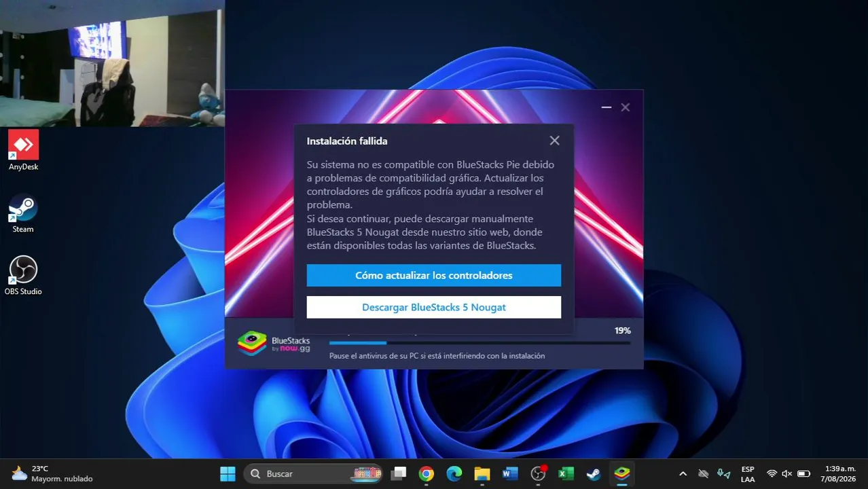This screenshot has width=868, height=489.
Task: Click the installation progress bar
Action: pyautogui.click(x=480, y=343)
